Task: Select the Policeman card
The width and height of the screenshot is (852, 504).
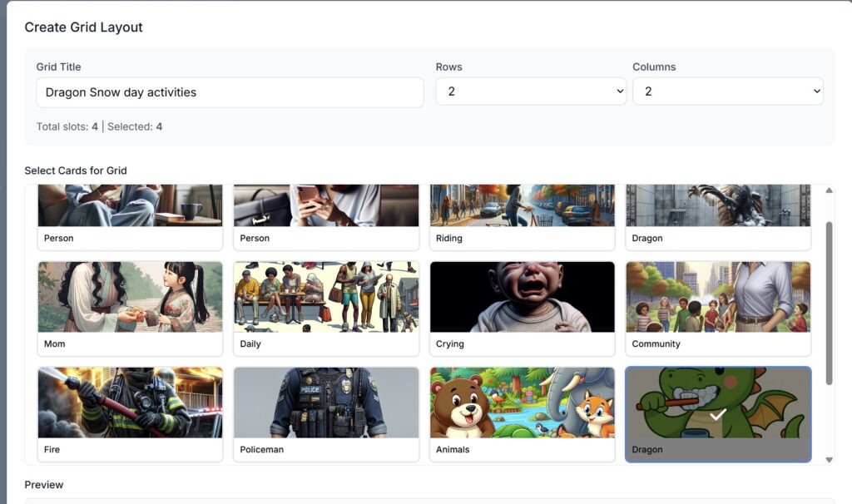Action: [x=326, y=413]
